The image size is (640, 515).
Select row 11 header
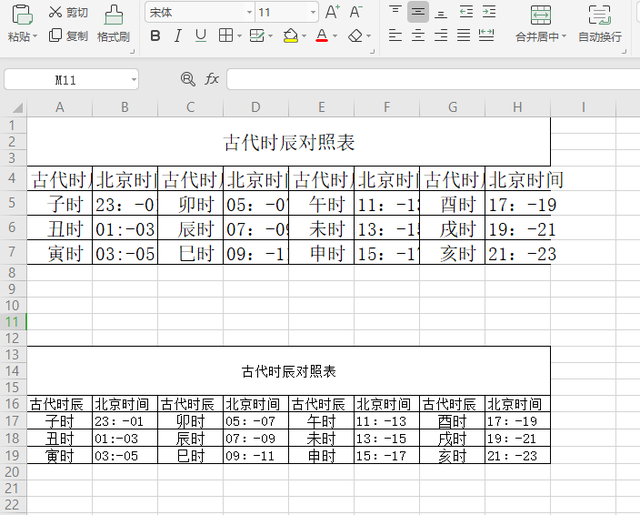click(x=13, y=322)
